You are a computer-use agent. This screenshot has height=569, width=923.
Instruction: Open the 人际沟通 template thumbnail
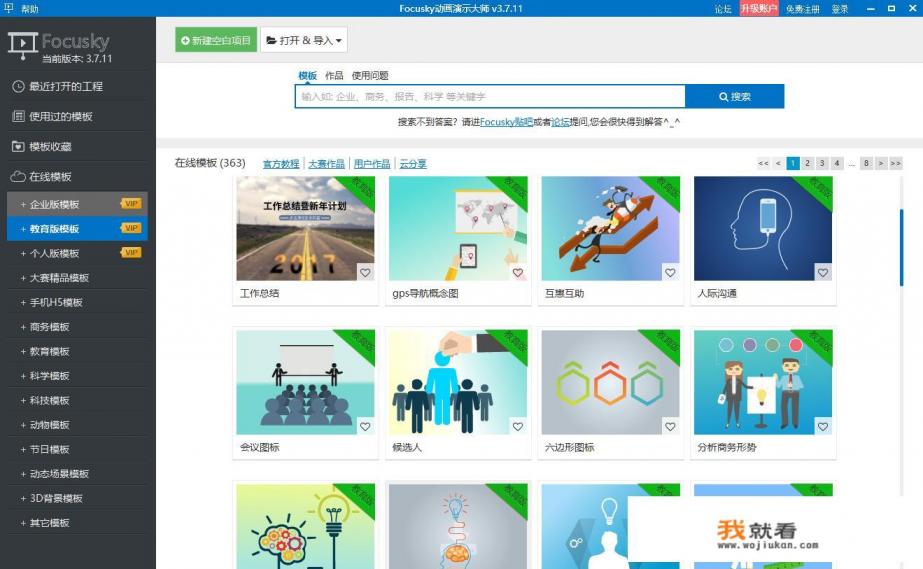point(763,228)
